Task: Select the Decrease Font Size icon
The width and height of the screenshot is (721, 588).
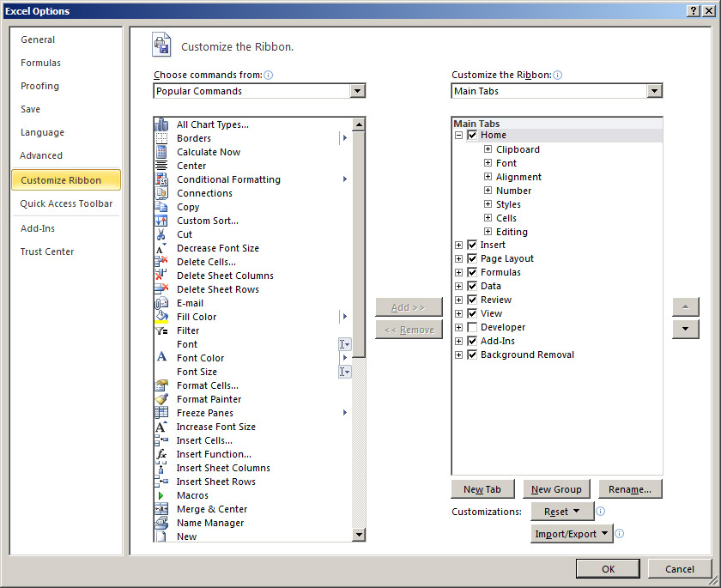Action: (161, 248)
